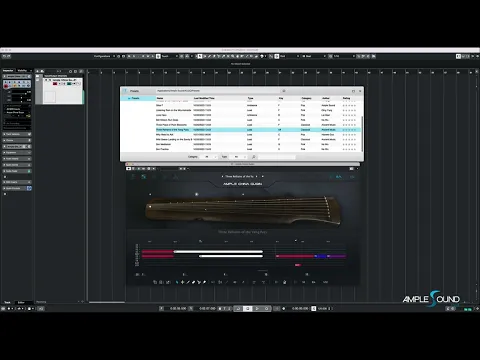Switch to the Visibility tab
Screen dimensions: 480x360
pos(22,71)
